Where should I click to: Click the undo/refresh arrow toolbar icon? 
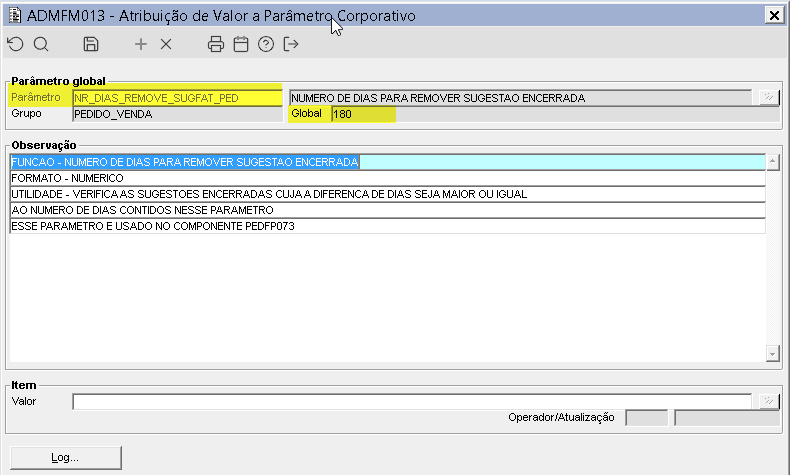(x=16, y=44)
